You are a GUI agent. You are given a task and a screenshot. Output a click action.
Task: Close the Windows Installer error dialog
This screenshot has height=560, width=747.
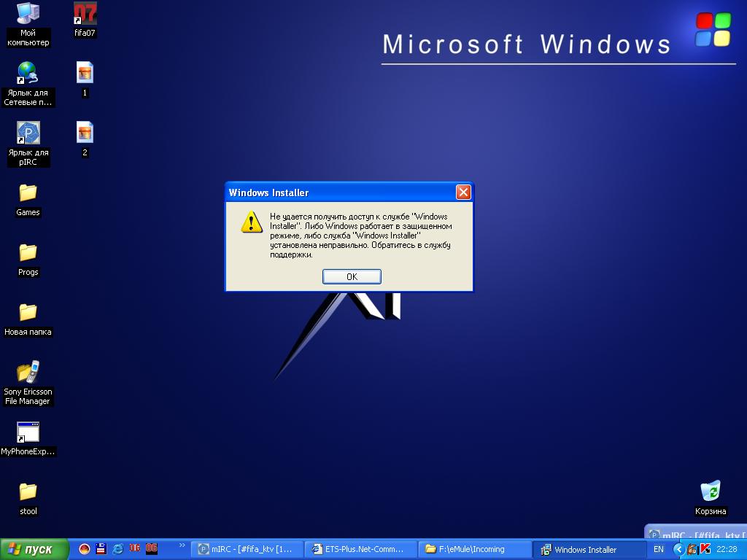(x=462, y=192)
